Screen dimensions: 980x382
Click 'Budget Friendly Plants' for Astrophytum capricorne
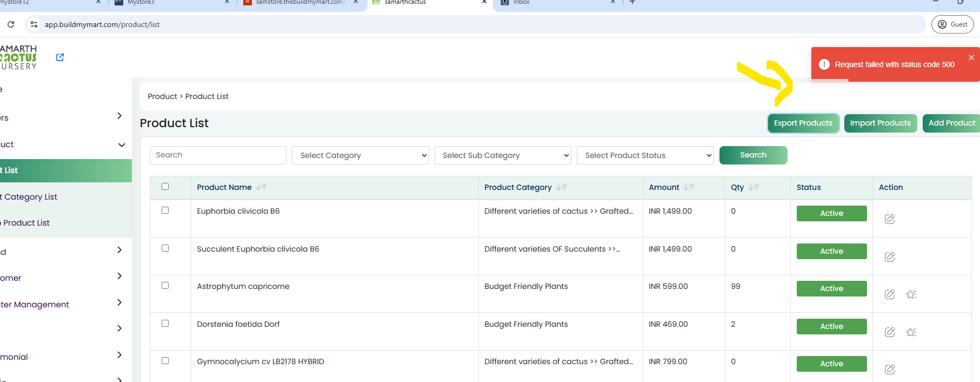(x=526, y=286)
